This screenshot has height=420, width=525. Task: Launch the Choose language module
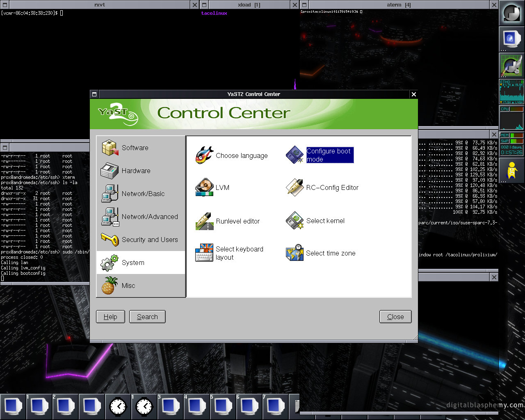(232, 155)
